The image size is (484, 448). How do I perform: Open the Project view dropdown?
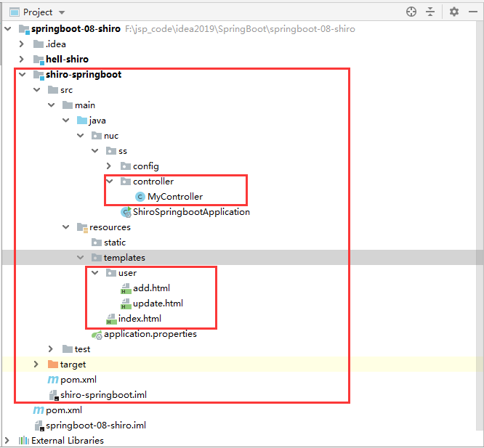[x=61, y=12]
